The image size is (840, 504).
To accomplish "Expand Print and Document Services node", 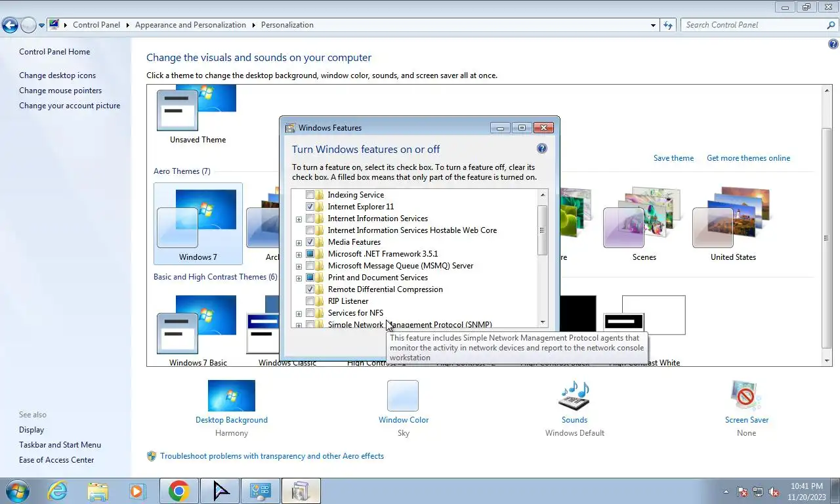I will 299,278.
